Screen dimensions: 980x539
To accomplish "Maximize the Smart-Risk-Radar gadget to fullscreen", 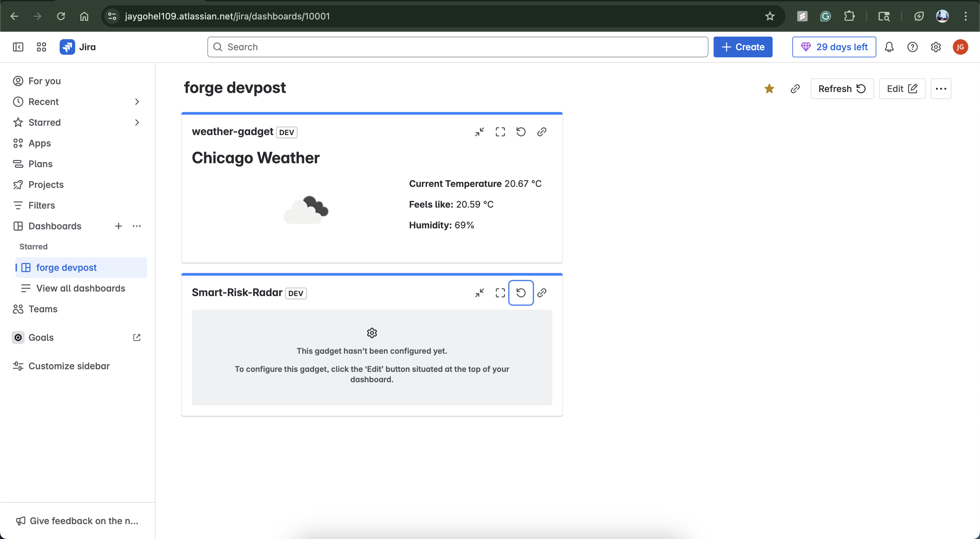I will (x=500, y=293).
